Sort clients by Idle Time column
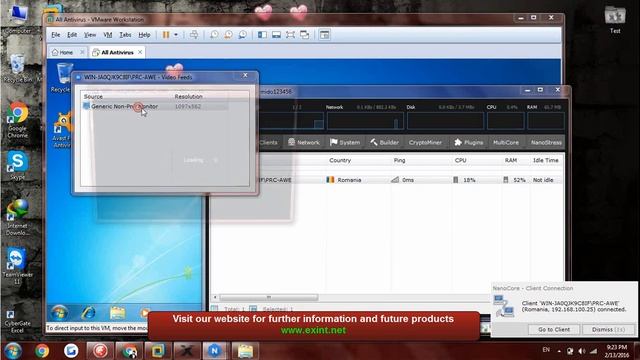The width and height of the screenshot is (640, 360). pos(546,160)
